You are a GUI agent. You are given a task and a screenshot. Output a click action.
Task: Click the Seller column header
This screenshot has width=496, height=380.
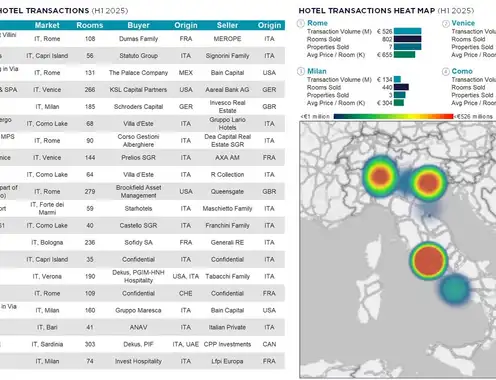227,25
